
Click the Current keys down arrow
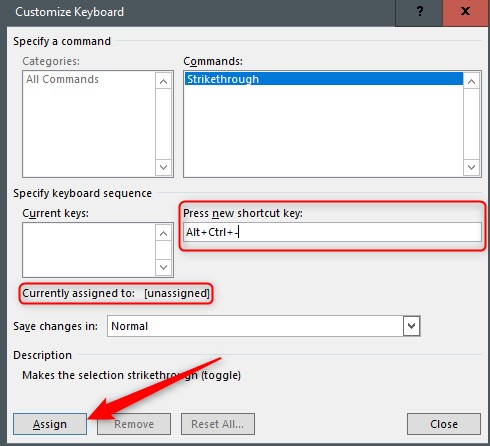point(163,267)
